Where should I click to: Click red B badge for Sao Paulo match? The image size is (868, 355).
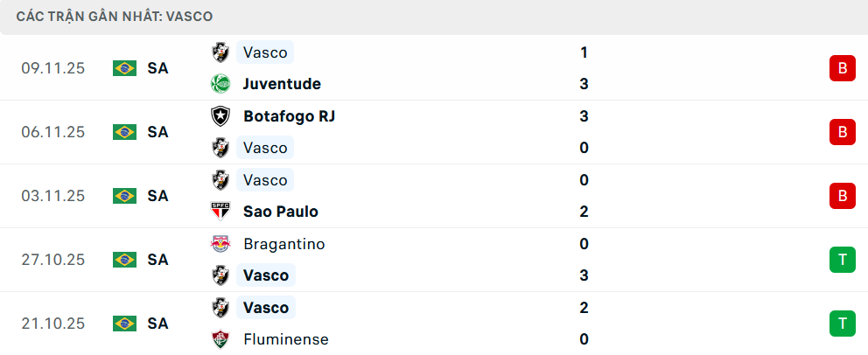tap(842, 196)
